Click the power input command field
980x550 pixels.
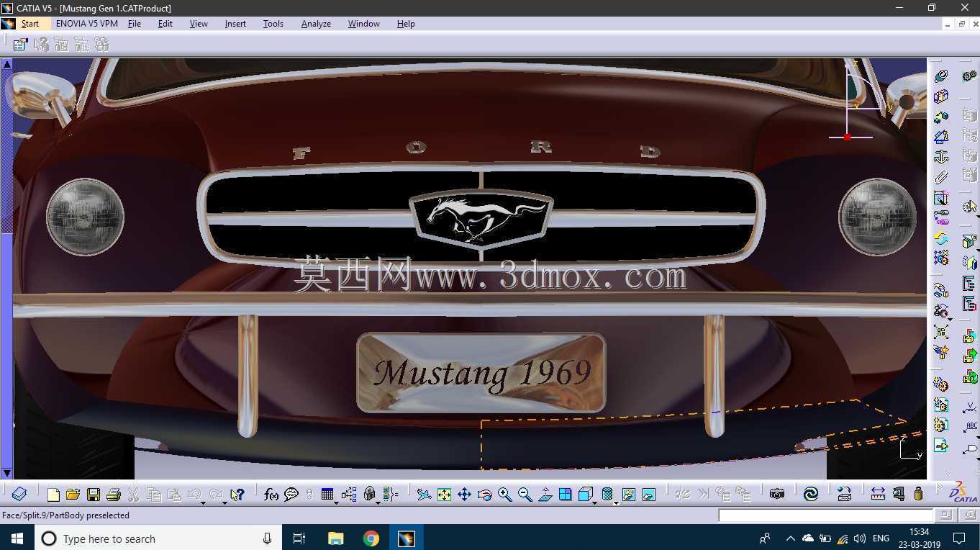(x=825, y=515)
